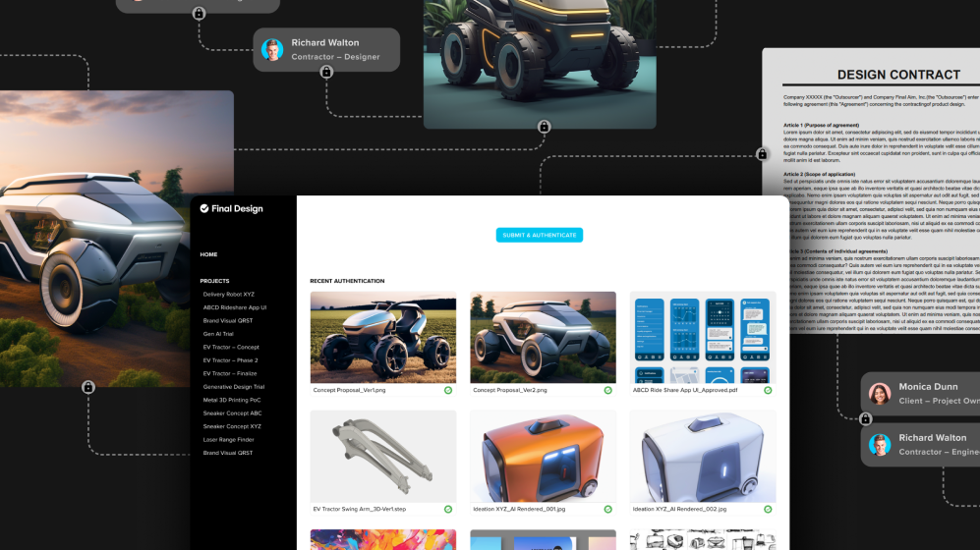Open ABCD Ride Share App UI_Approved.pdf thumbnail
Viewport: 980px width, 550px height.
[703, 337]
